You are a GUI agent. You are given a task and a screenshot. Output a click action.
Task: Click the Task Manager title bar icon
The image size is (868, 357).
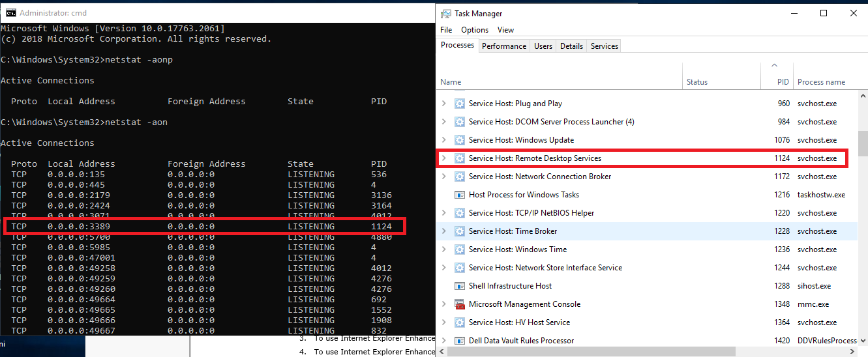pos(445,14)
